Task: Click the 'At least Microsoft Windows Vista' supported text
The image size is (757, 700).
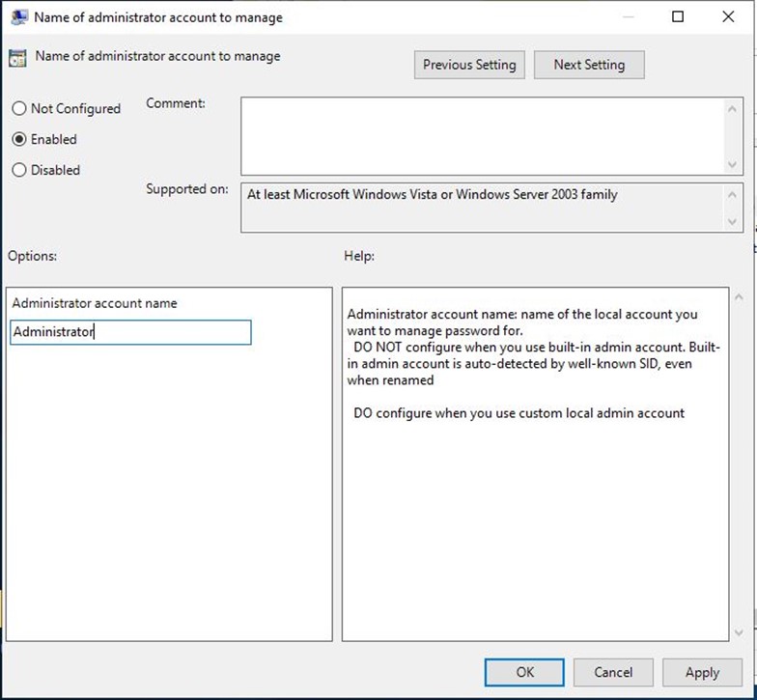Action: pyautogui.click(x=433, y=194)
